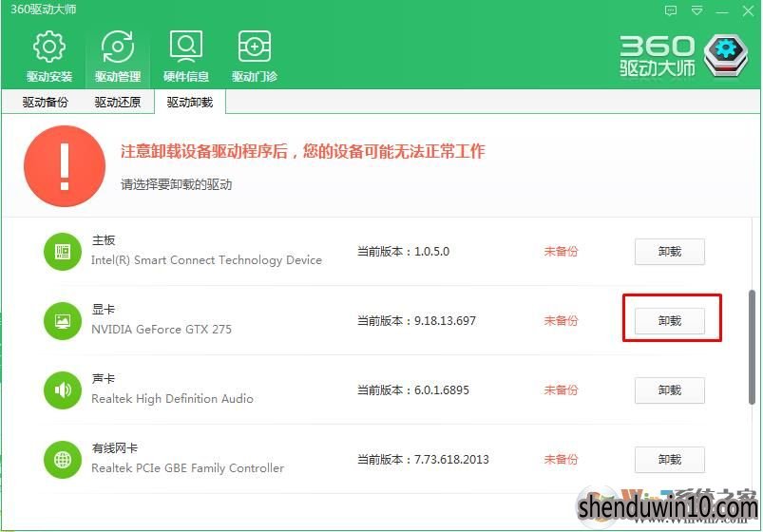Image resolution: width=763 pixels, height=532 pixels.
Task: Click the 未备份 status in the 声卡 row
Action: [561, 389]
